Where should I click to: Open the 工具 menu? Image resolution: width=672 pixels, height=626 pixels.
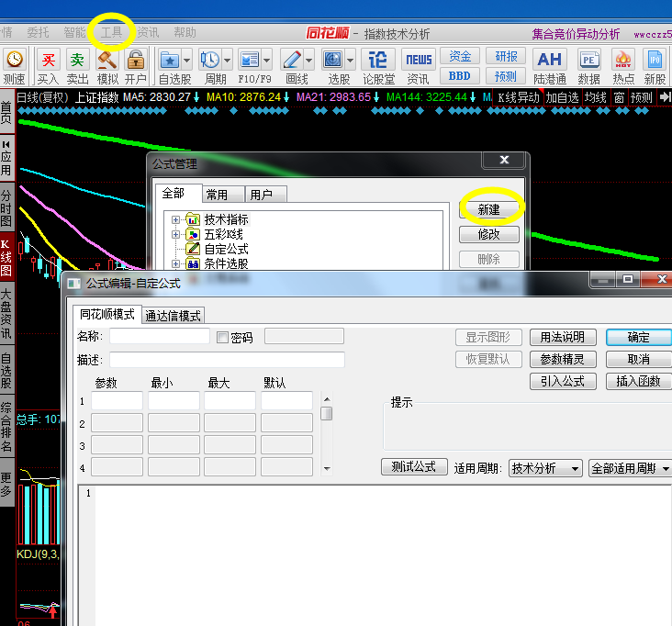click(111, 32)
